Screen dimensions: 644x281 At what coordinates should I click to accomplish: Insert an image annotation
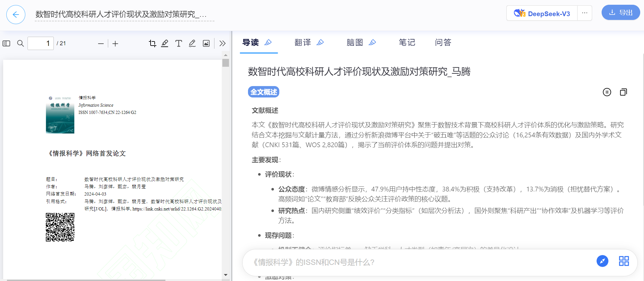pyautogui.click(x=206, y=43)
